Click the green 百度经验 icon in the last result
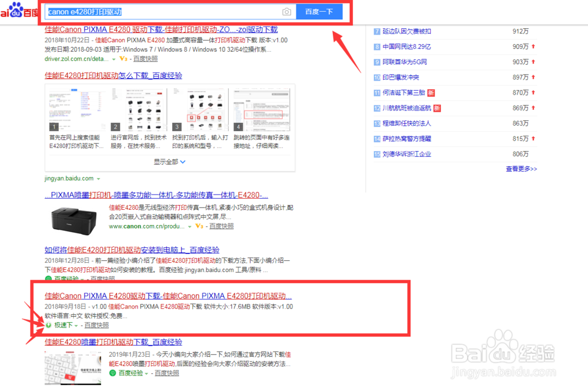 tap(112, 373)
